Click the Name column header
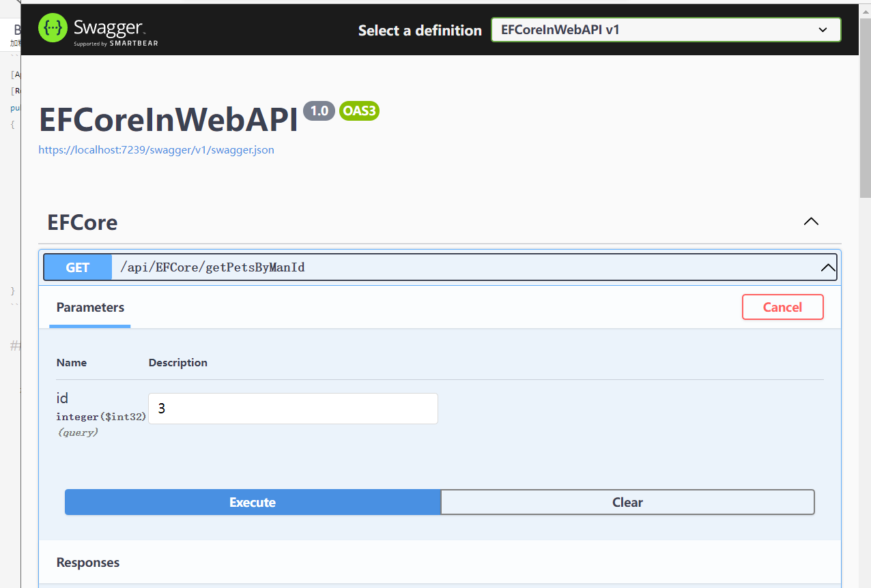Viewport: 871px width, 588px height. [72, 363]
